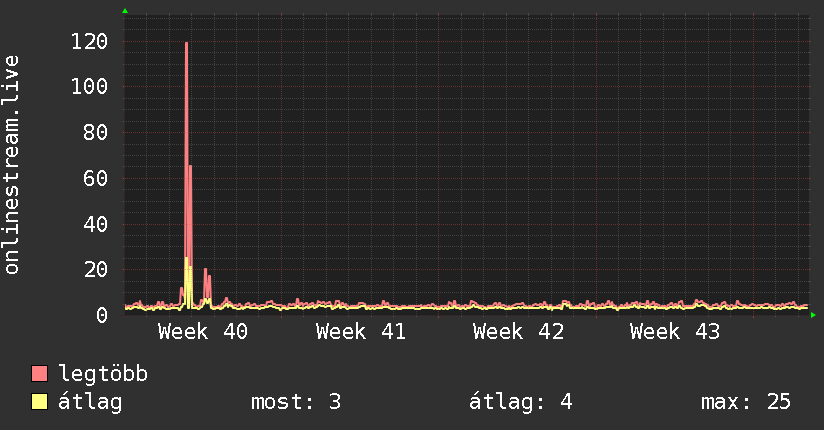Click the green arrow at the x-axis end

click(813, 315)
